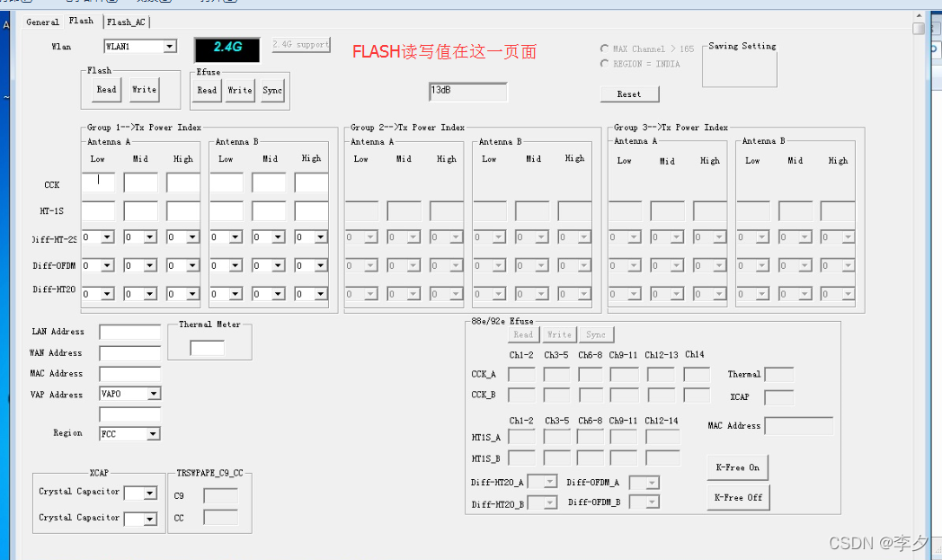The height and width of the screenshot is (560, 942).
Task: Click the red FLASH annotation text
Action: click(x=444, y=51)
